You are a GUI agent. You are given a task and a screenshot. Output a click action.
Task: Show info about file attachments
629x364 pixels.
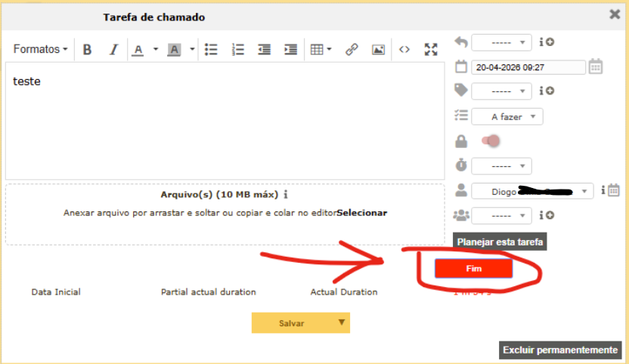pos(286,194)
